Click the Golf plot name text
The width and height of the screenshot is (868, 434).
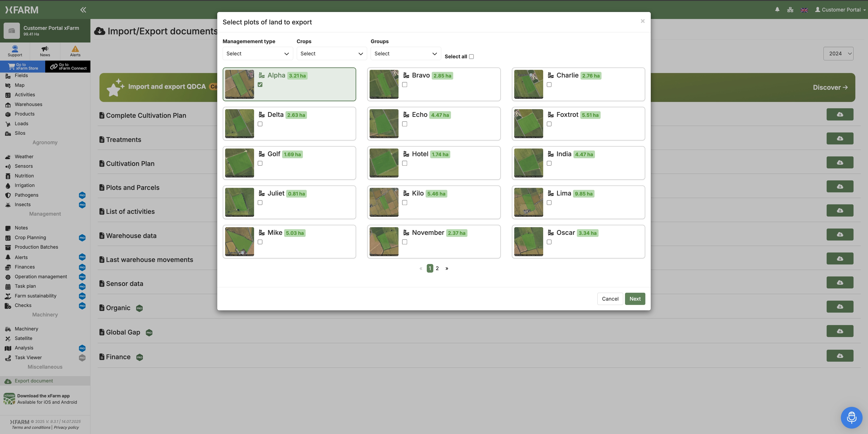pos(274,154)
